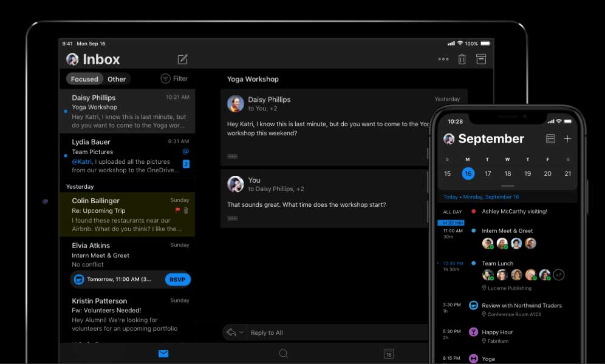This screenshot has width=605, height=364.
Task: Select Sunday 15 in the week strip
Action: click(x=447, y=174)
